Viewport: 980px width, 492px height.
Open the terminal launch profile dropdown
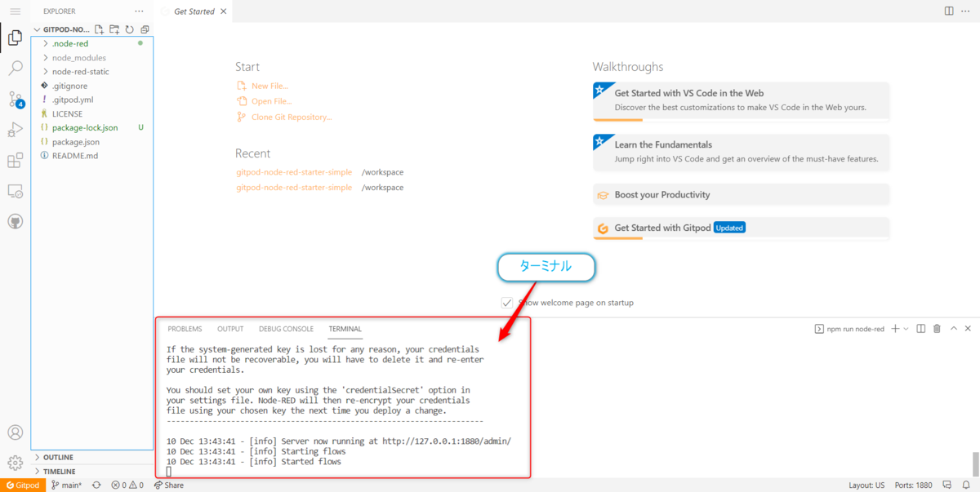pos(906,329)
